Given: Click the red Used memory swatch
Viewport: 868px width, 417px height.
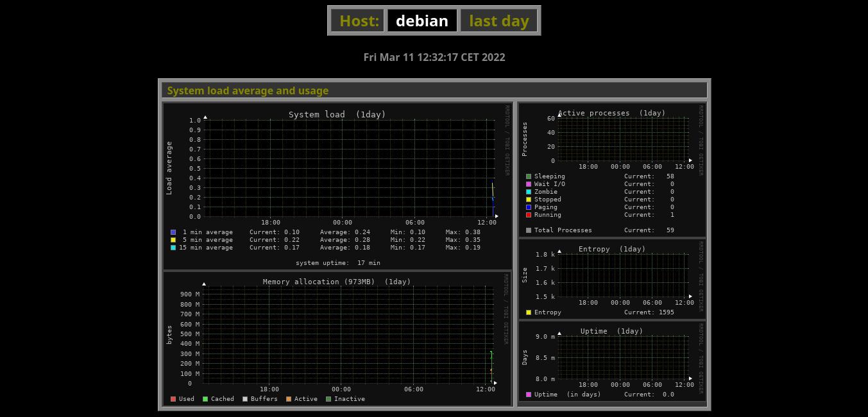Looking at the screenshot, I should [x=173, y=399].
